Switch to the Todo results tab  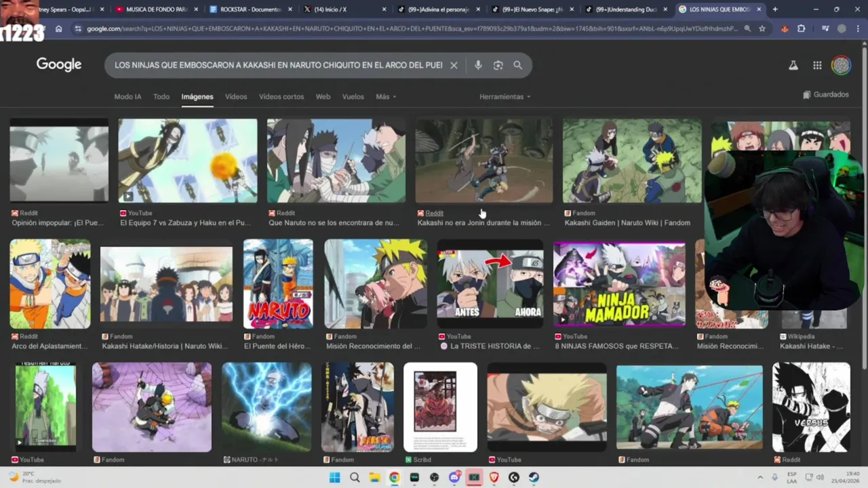point(161,97)
